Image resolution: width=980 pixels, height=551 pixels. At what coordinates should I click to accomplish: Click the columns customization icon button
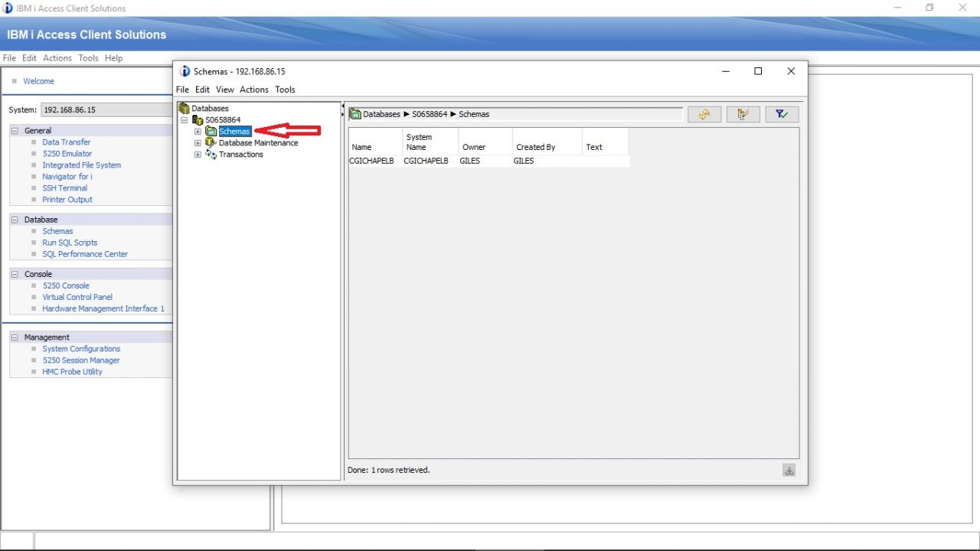[743, 114]
